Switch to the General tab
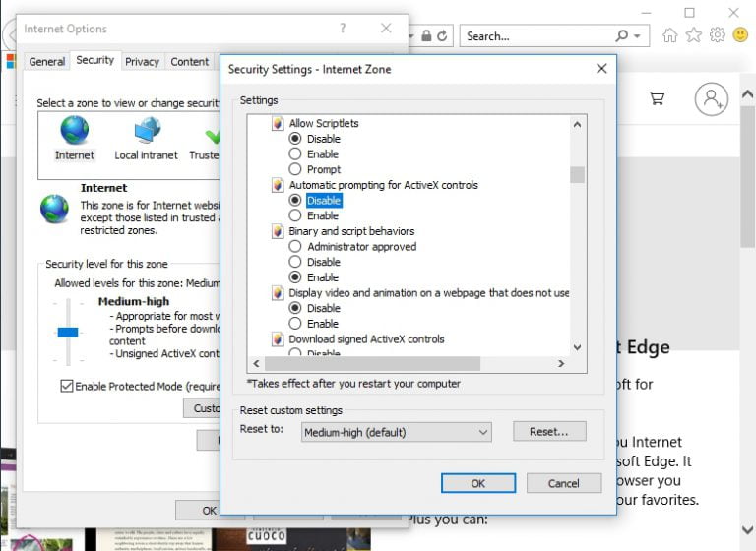The width and height of the screenshot is (756, 551). tap(47, 62)
